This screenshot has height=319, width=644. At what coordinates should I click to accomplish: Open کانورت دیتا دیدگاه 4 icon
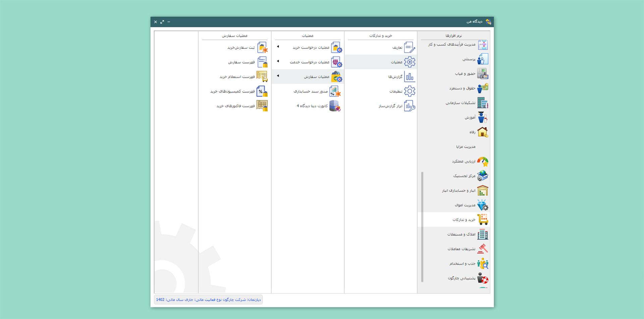click(x=335, y=106)
